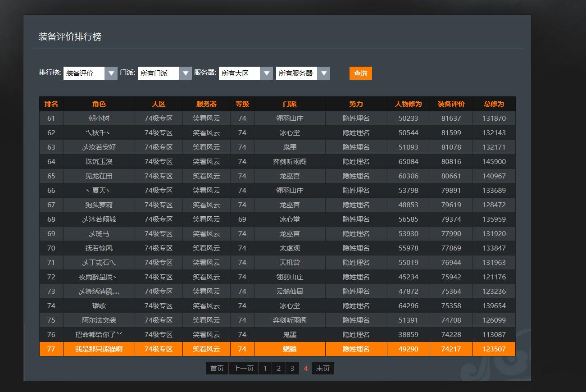Open the 所有门派 dropdown
The image size is (586, 392).
164,73
